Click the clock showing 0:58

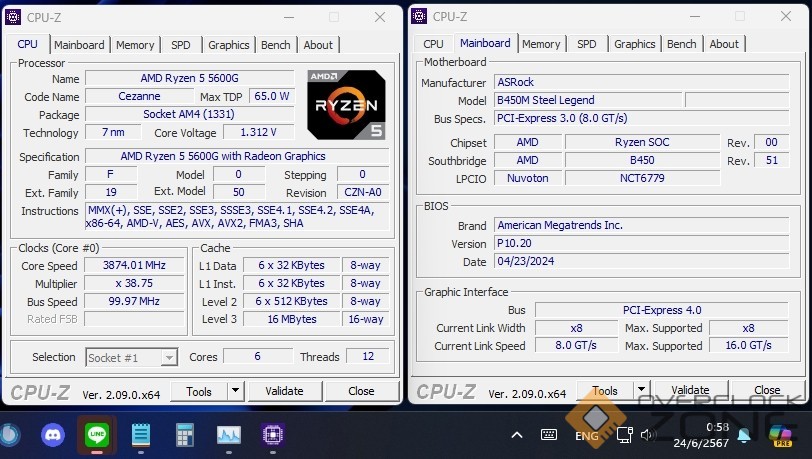pyautogui.click(x=717, y=427)
